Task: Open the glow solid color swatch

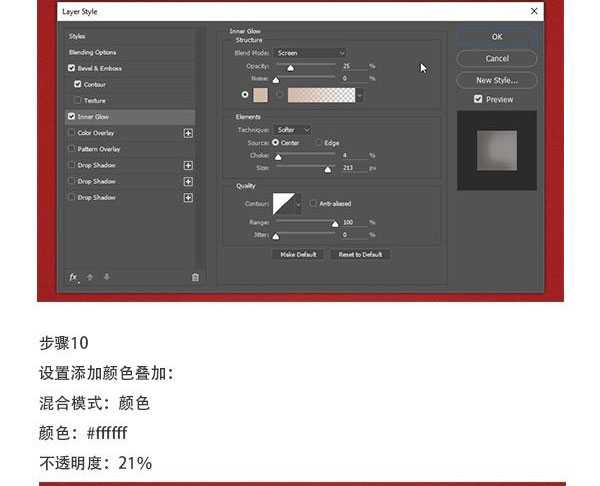Action: point(261,95)
